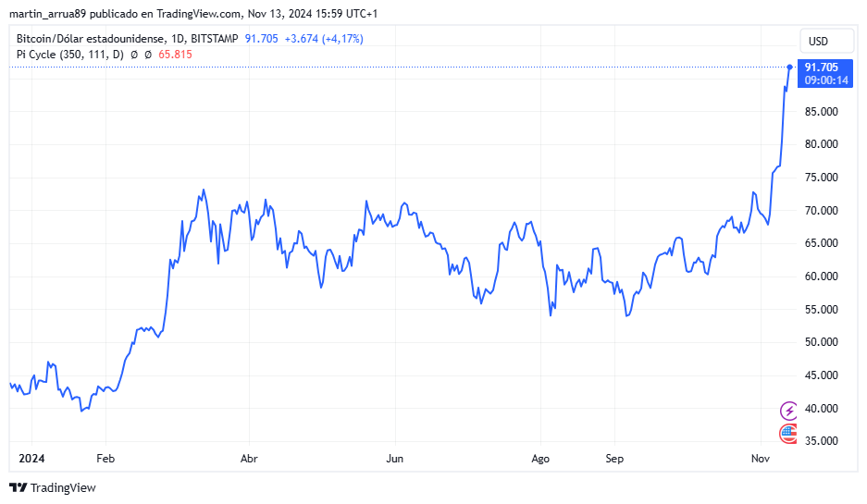Image resolution: width=867 pixels, height=504 pixels.
Task: Click the blue current price dot marker
Action: click(x=790, y=67)
